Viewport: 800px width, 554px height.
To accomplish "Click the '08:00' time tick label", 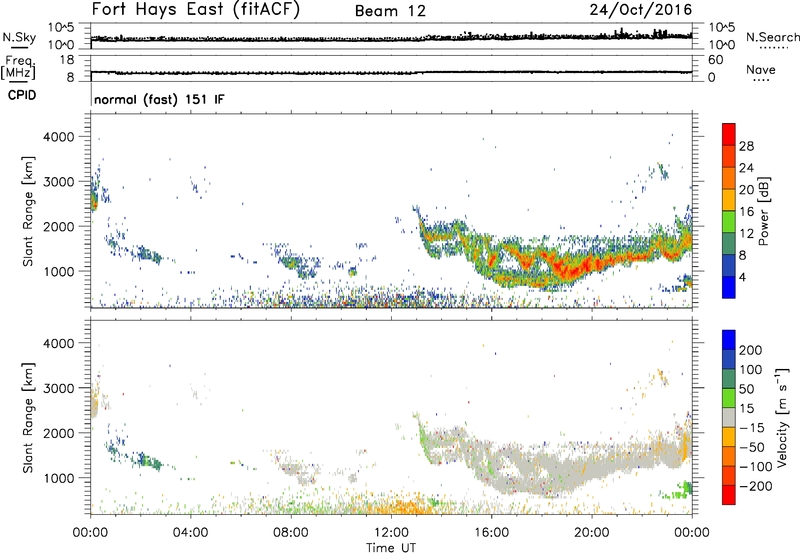I will click(291, 533).
